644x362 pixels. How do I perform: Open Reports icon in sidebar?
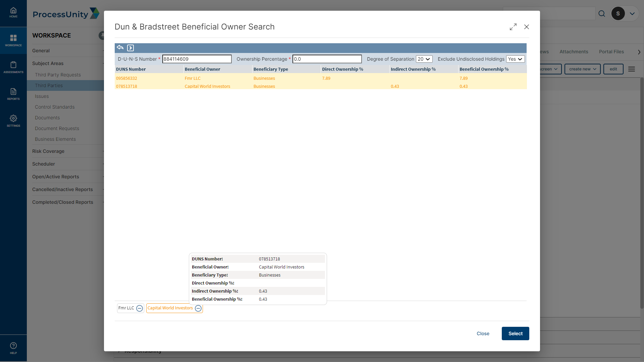click(13, 94)
